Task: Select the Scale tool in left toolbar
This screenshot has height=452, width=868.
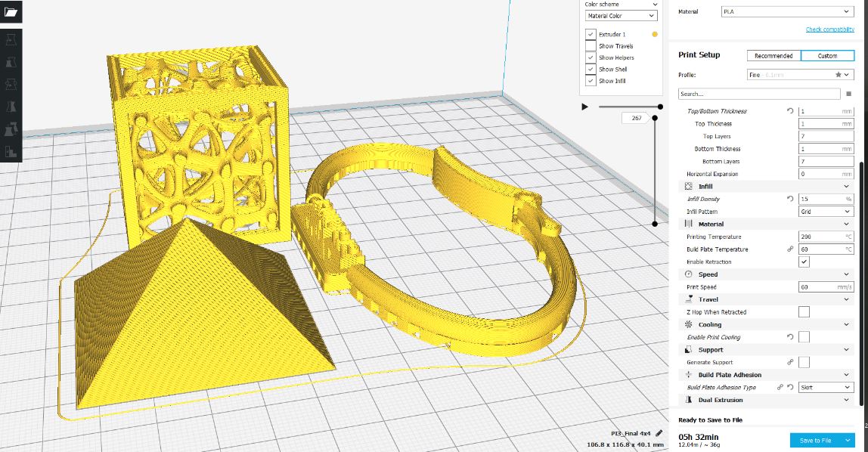Action: tap(11, 61)
